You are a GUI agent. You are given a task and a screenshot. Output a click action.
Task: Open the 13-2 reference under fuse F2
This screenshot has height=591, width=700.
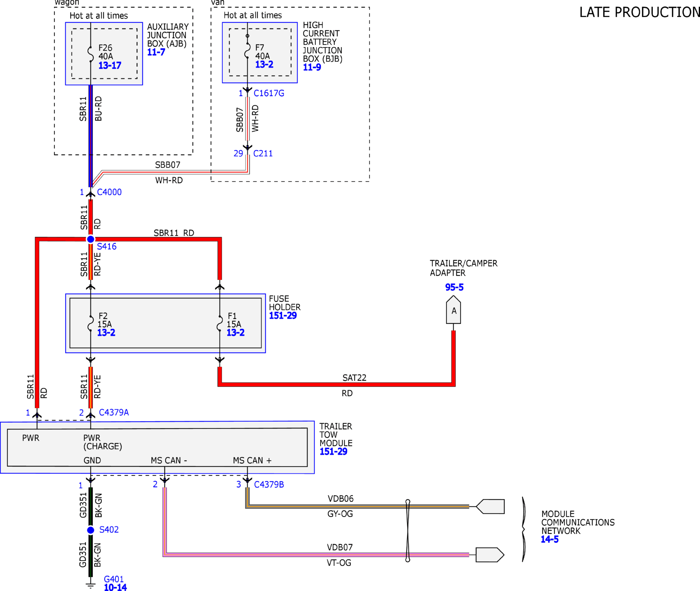tap(106, 332)
